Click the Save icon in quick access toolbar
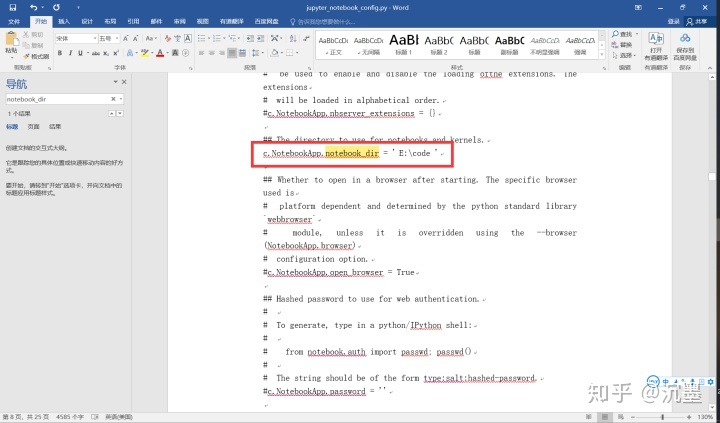 coord(12,7)
